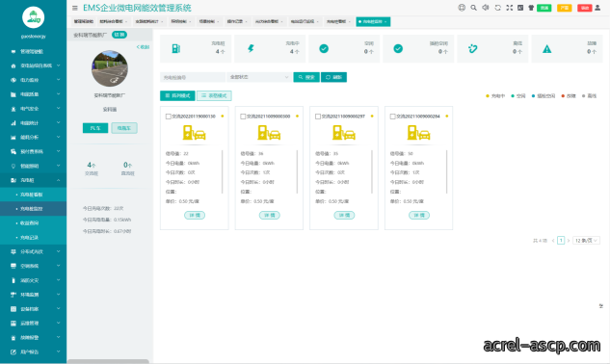Open details for charger 20211009000297
Viewport: 610px width, 364px height.
point(344,215)
